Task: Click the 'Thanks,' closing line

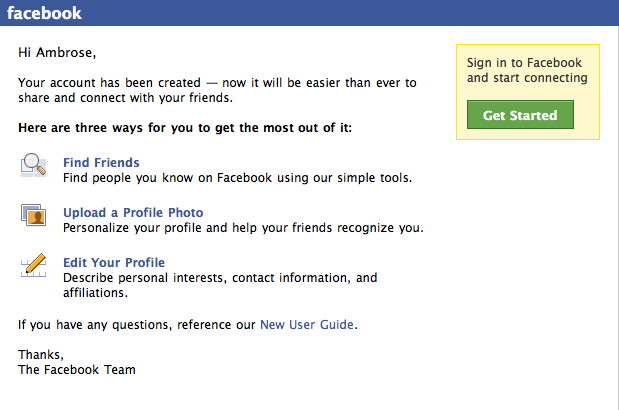Action: pos(41,355)
